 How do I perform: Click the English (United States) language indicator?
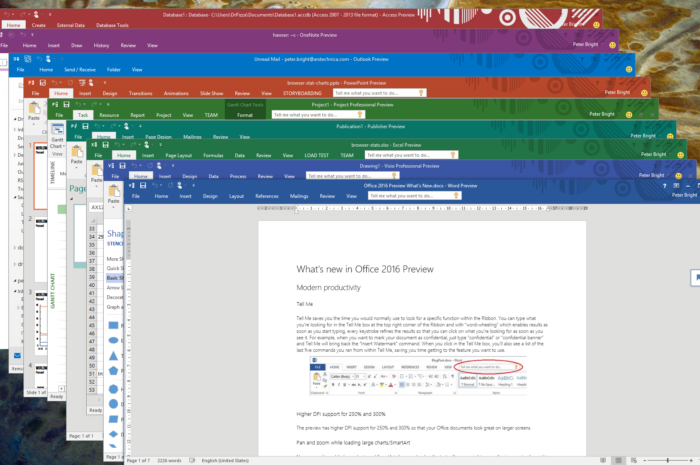point(225,460)
